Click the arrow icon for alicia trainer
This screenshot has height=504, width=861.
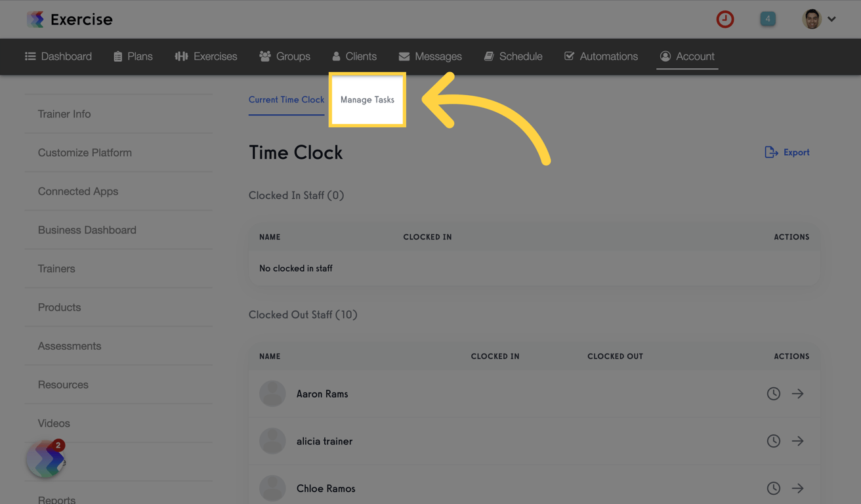(797, 441)
